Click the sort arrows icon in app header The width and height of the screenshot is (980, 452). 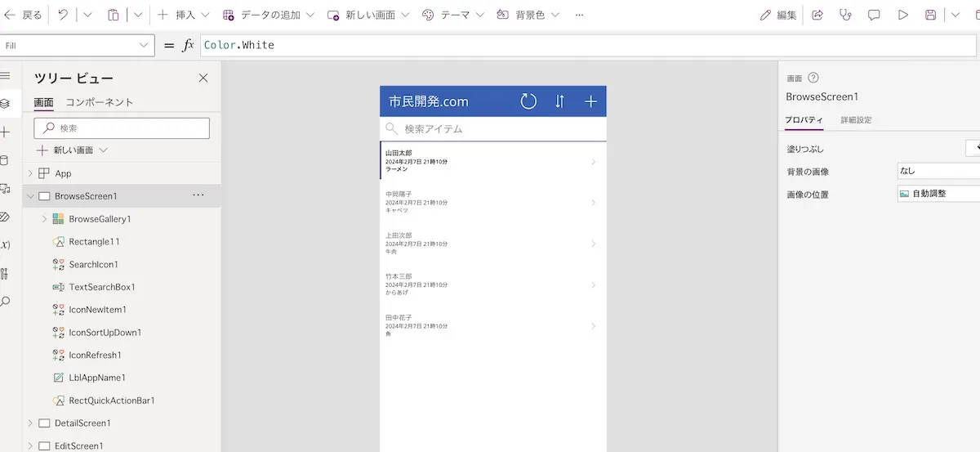[559, 101]
